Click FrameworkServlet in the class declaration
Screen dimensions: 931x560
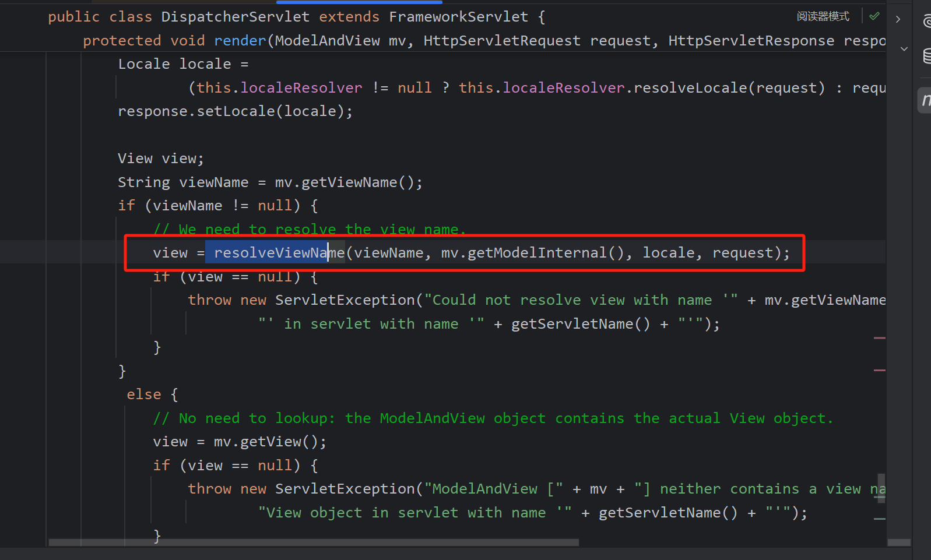(458, 17)
